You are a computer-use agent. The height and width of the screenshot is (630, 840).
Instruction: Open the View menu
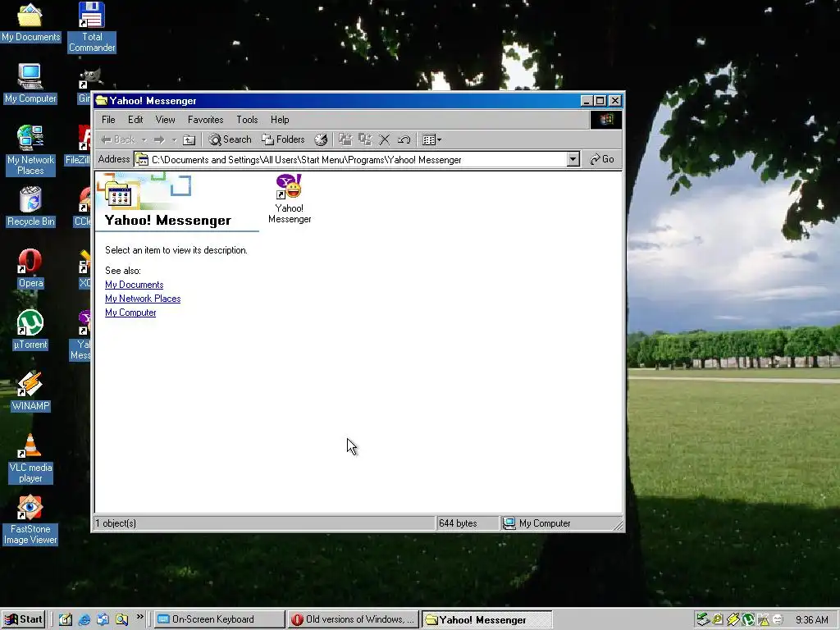165,120
